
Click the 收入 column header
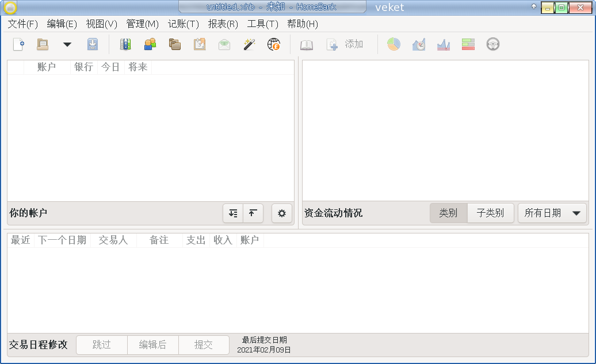[x=223, y=240]
